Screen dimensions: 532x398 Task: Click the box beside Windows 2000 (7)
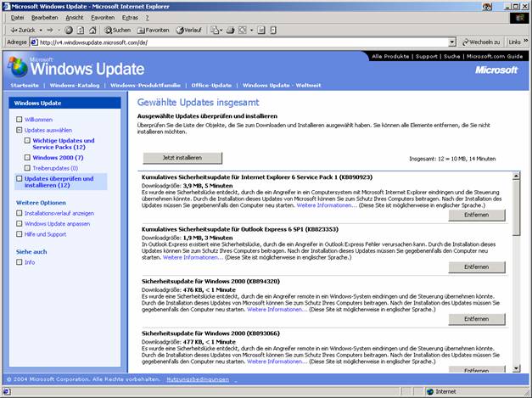coord(27,157)
